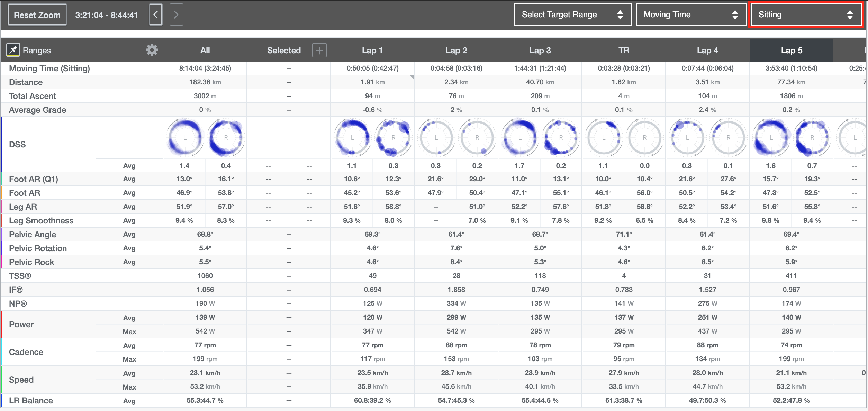Image resolution: width=868 pixels, height=411 pixels.
Task: Click the plus icon next to Selected
Action: pos(319,51)
